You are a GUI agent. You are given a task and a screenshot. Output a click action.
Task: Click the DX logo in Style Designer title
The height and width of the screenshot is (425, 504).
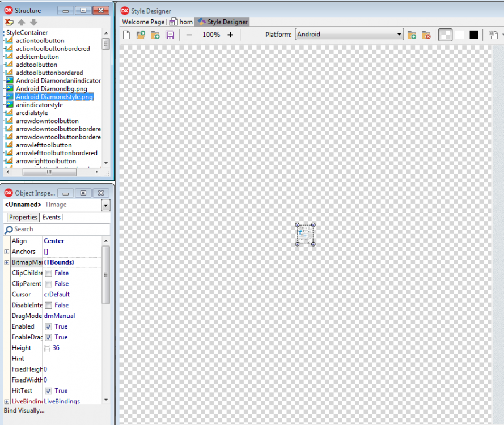[x=125, y=11]
